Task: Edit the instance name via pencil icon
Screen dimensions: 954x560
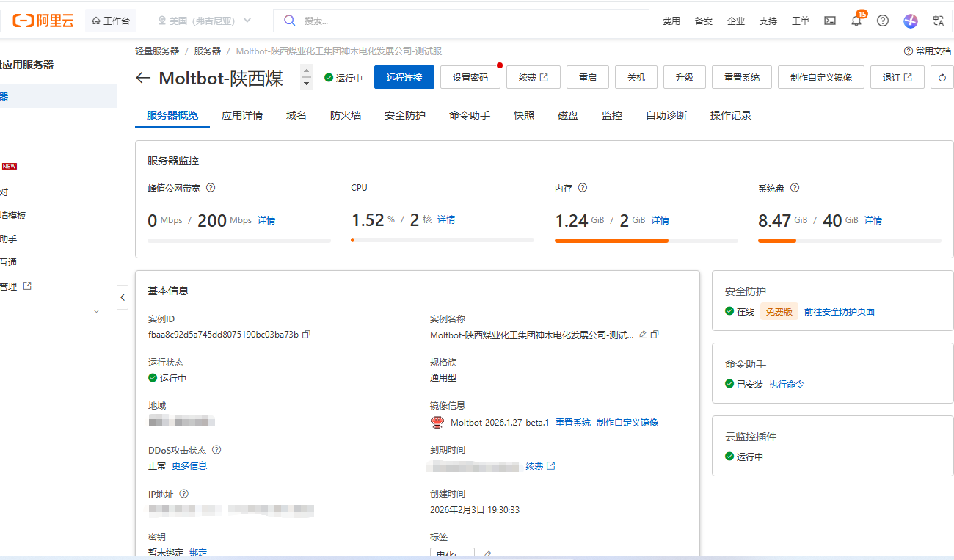Action: (x=643, y=335)
